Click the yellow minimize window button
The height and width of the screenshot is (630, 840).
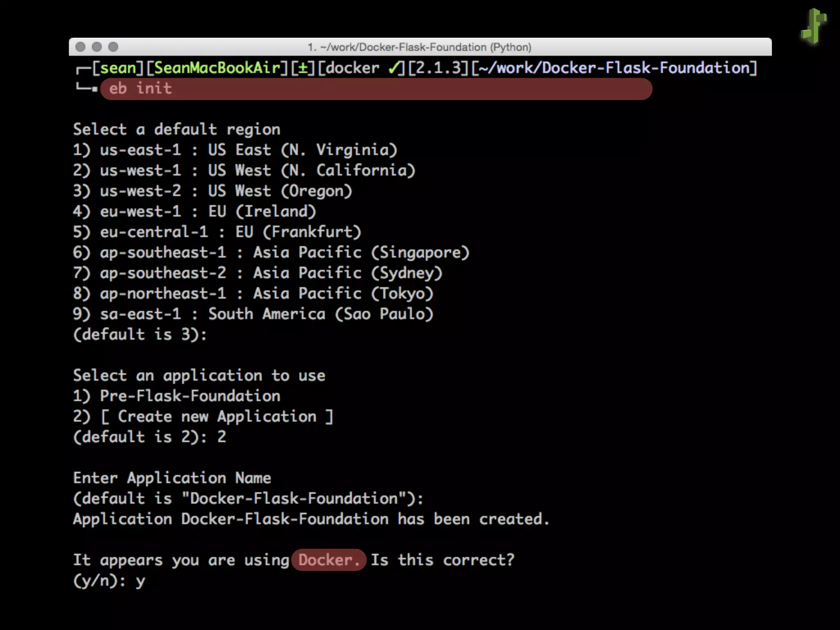click(97, 47)
